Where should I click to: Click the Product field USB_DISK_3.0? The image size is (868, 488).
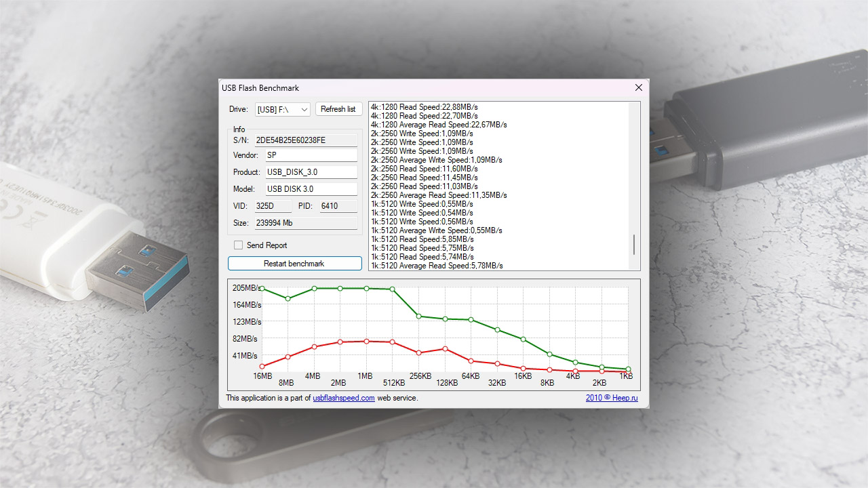click(x=310, y=172)
